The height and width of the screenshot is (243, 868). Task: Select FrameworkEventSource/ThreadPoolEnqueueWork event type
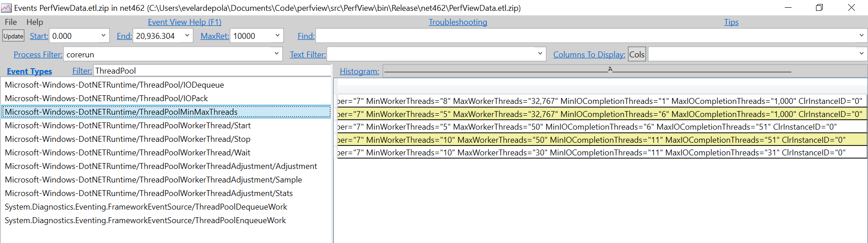(145, 220)
